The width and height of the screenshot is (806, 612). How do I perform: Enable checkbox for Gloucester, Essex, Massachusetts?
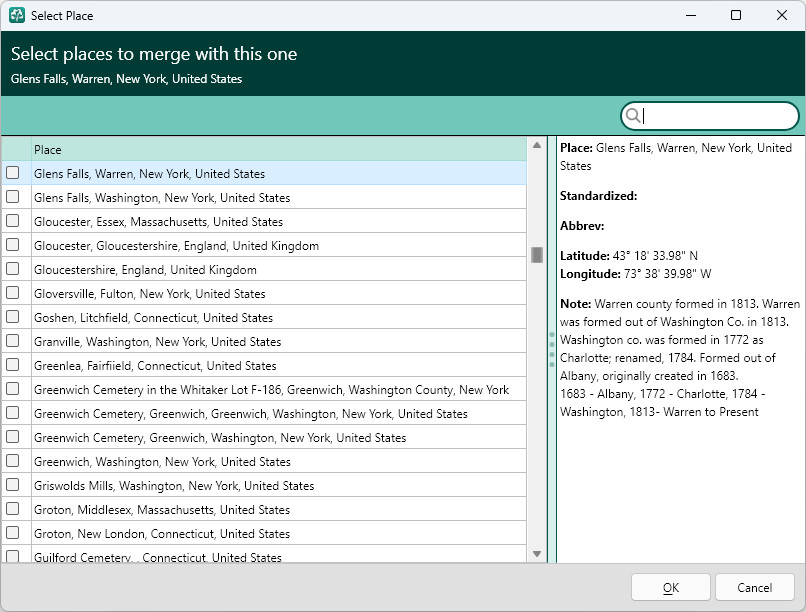[x=13, y=221]
